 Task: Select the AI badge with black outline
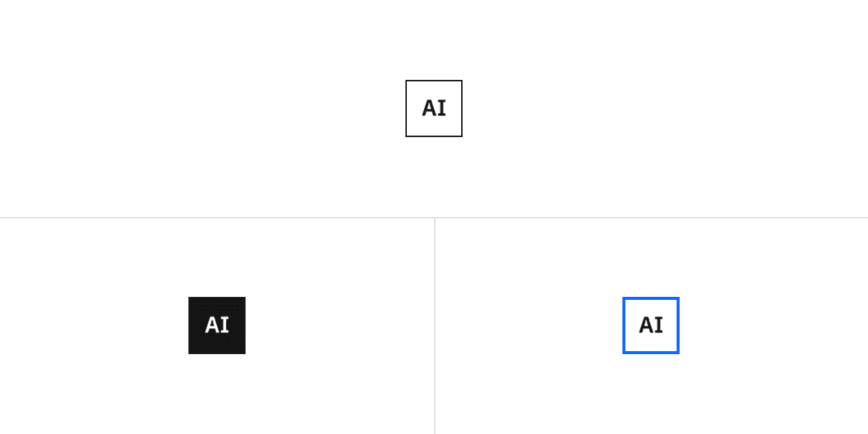coord(434,108)
